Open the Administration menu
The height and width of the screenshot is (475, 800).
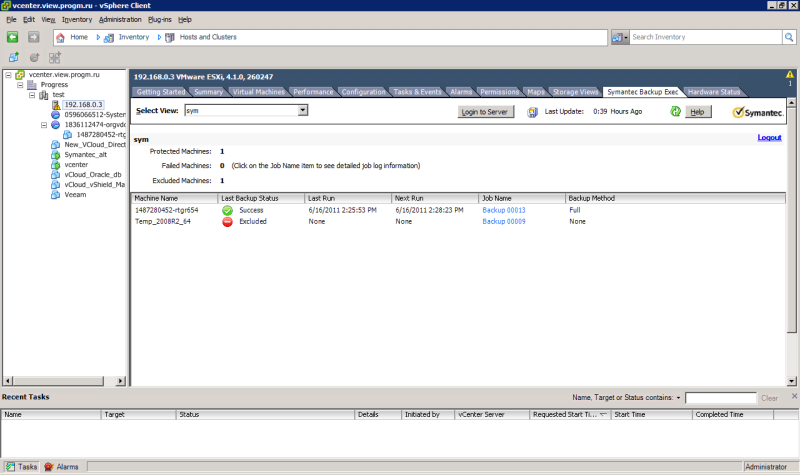click(120, 19)
